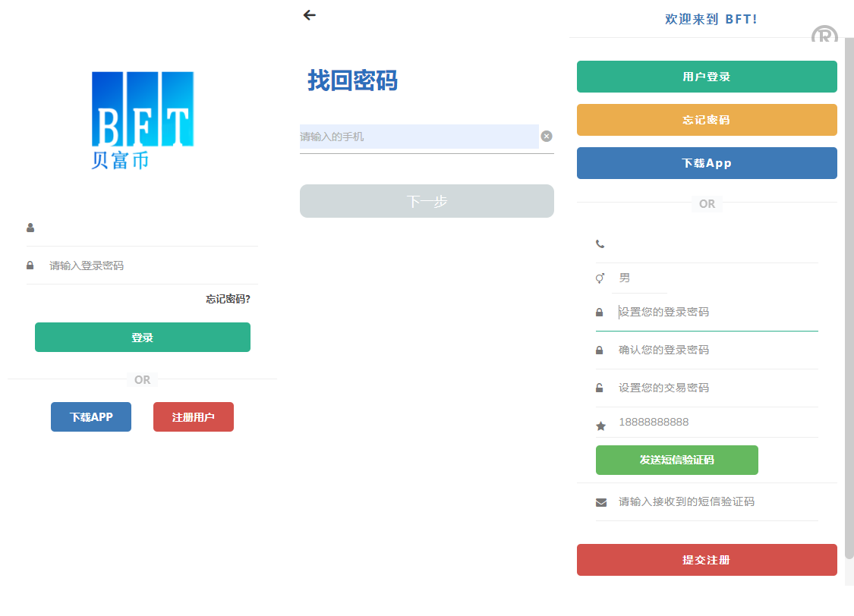Click the red 注册用户 button
The image size is (854, 616).
pos(194,417)
